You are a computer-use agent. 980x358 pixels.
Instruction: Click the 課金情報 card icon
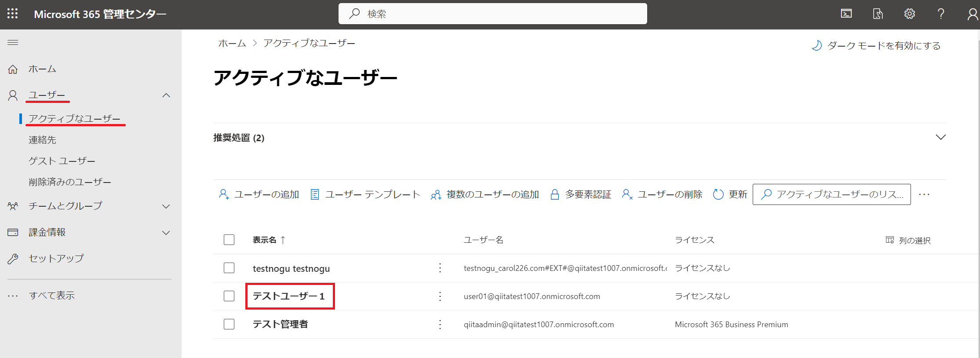pos(13,232)
